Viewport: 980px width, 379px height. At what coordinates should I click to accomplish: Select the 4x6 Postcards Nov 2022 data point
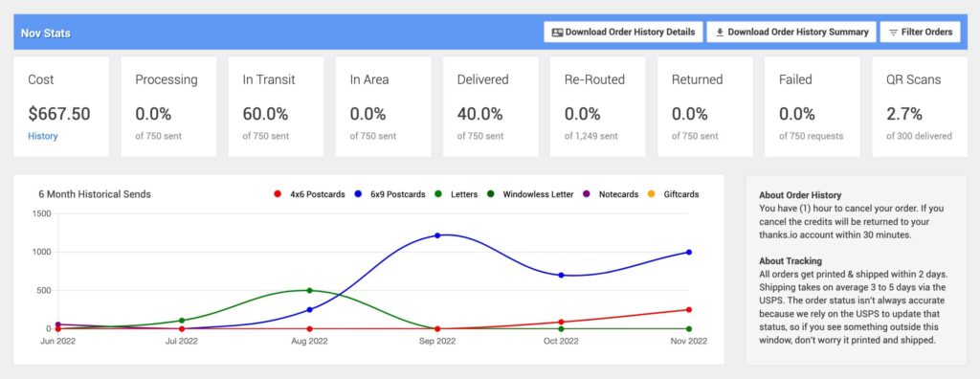689,309
